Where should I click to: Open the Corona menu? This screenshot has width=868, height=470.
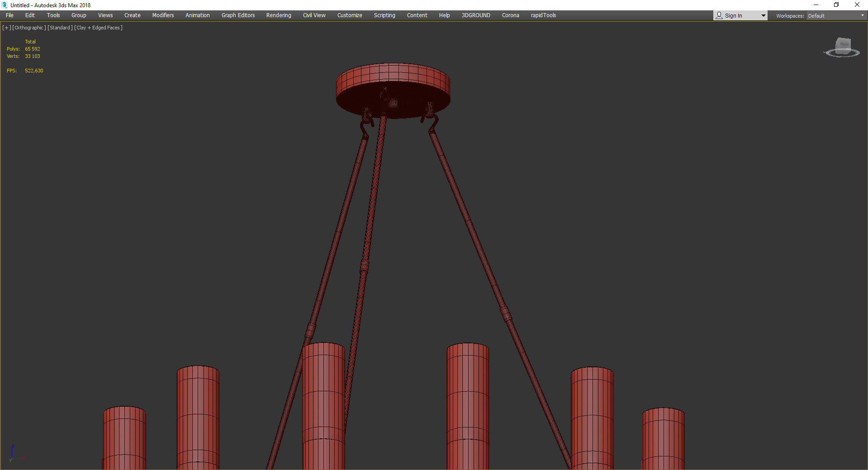point(511,15)
